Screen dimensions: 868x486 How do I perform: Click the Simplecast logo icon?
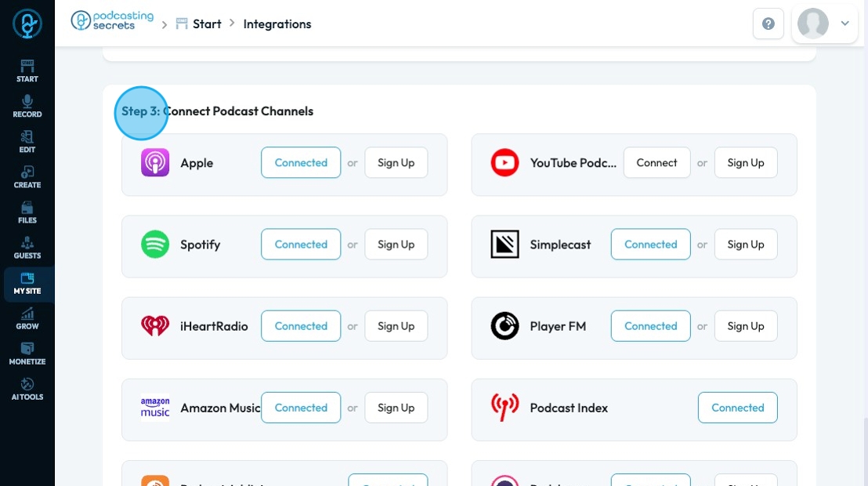click(x=505, y=245)
